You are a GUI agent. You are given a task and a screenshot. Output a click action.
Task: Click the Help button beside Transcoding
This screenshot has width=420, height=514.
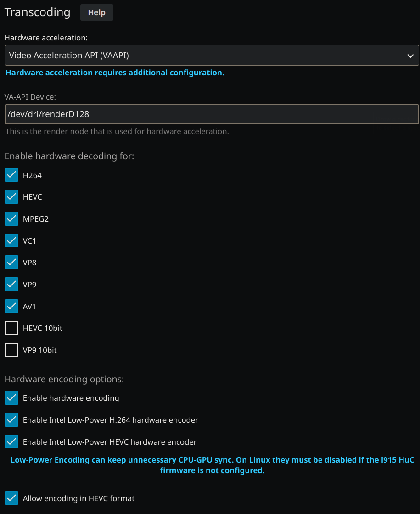click(x=96, y=12)
